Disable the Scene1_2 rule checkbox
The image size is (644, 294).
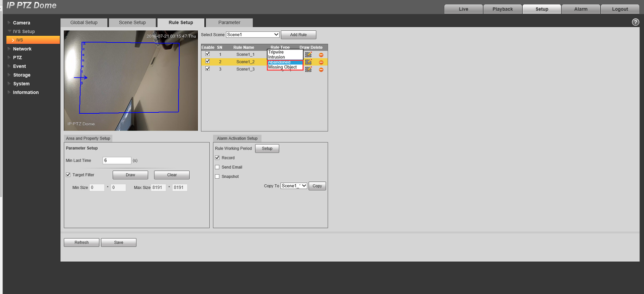coord(208,61)
